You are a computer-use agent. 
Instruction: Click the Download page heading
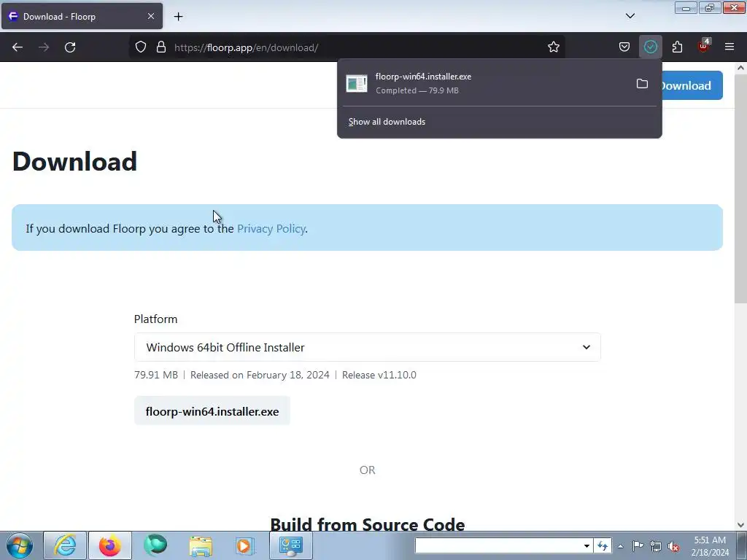tap(75, 161)
